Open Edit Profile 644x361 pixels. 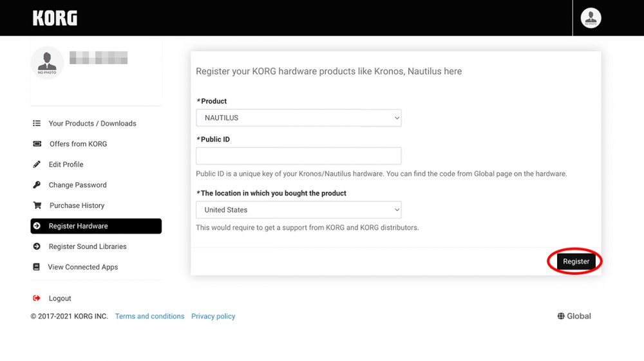tap(66, 165)
